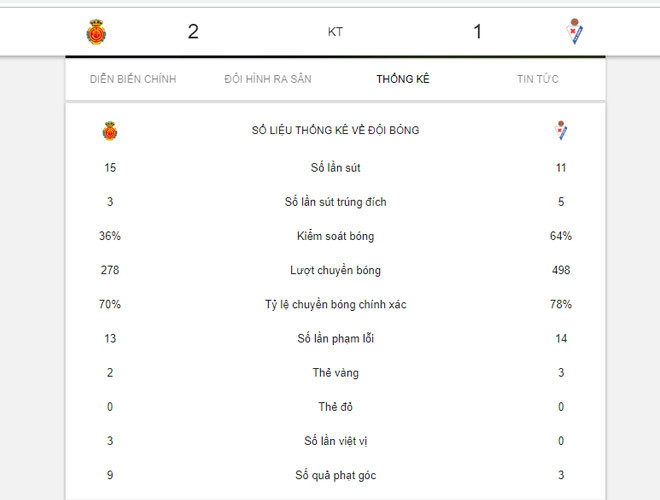Select the Số lần sút stat label
This screenshot has height=500, width=660.
click(x=335, y=168)
